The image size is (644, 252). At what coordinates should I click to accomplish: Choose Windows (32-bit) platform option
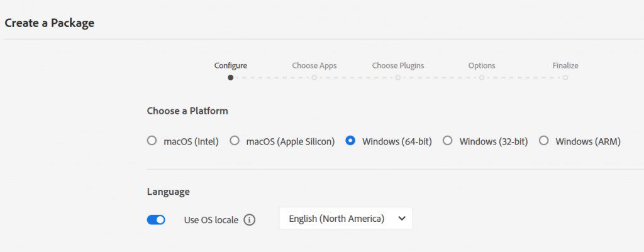(x=448, y=141)
